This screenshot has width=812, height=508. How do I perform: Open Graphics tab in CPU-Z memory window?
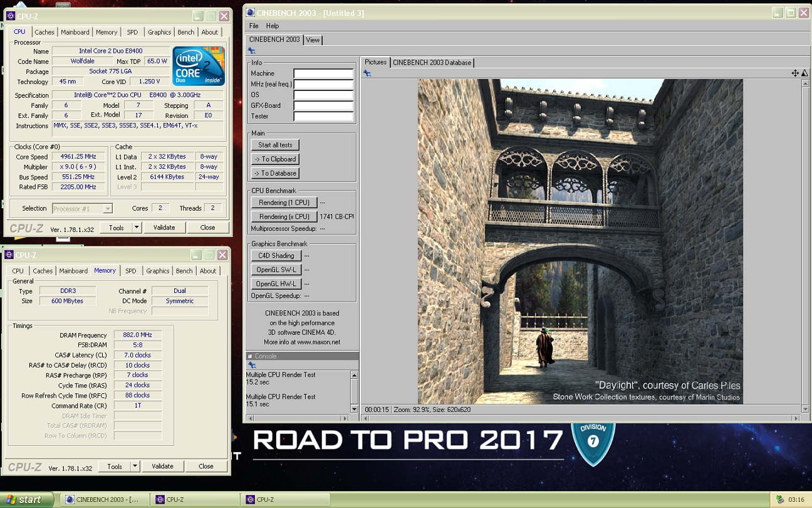click(158, 271)
